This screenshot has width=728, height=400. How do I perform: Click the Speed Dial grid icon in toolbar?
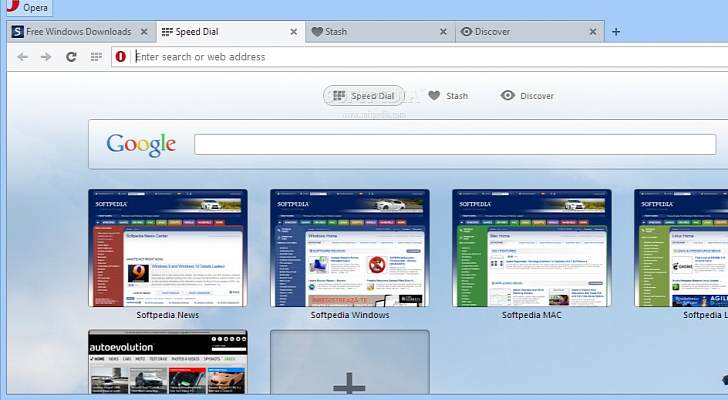96,57
